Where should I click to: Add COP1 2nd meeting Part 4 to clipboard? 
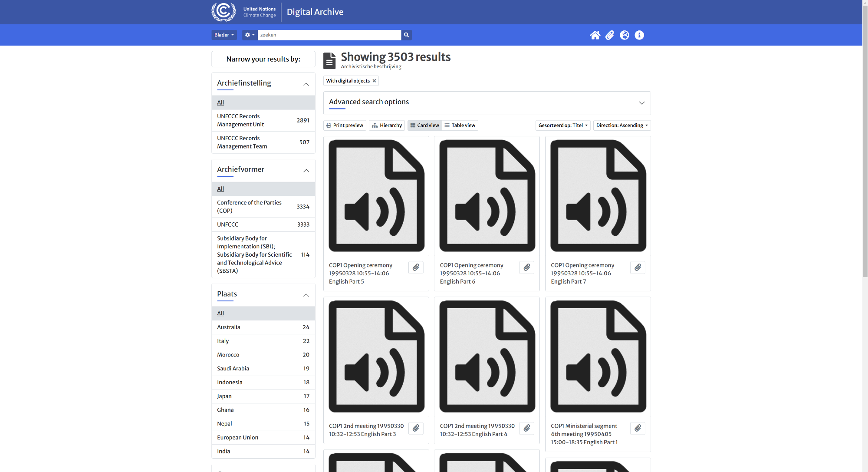click(526, 428)
